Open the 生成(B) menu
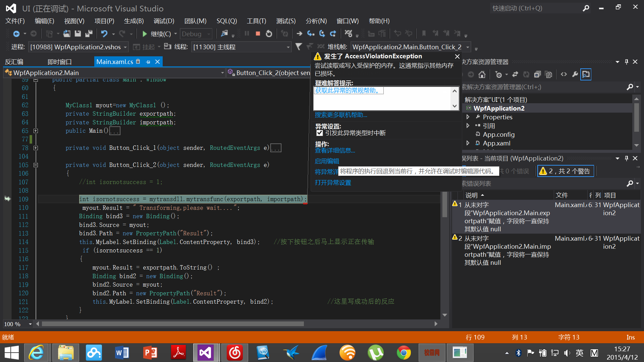The image size is (644, 362). pyautogui.click(x=134, y=21)
